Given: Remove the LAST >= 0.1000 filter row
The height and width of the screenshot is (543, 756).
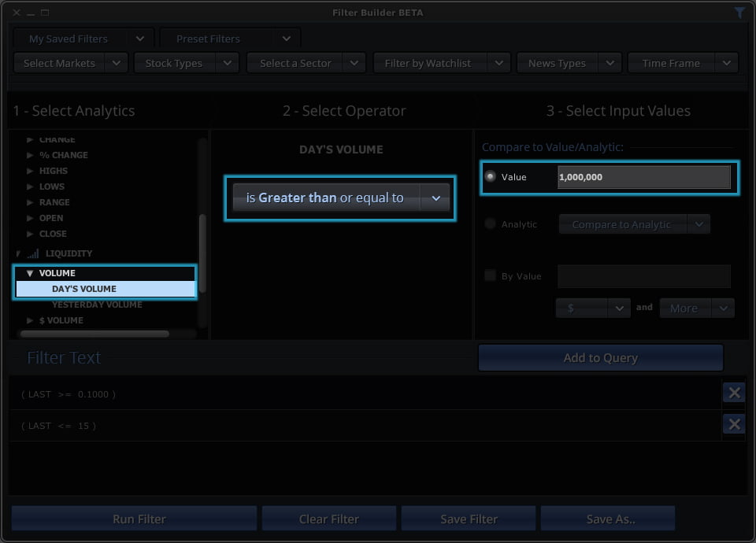Looking at the screenshot, I should pos(733,393).
